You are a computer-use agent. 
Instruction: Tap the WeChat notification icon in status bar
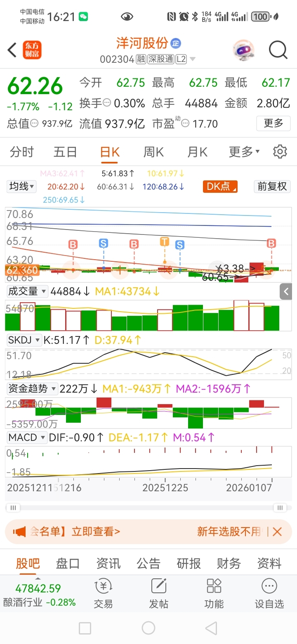pyautogui.click(x=84, y=17)
